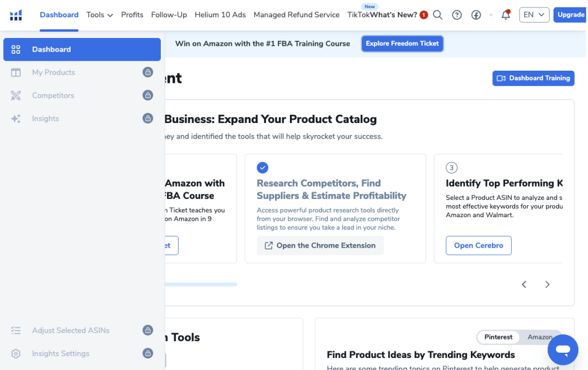Click the lock icon beside My Products
This screenshot has height=370, width=588.
click(x=148, y=72)
